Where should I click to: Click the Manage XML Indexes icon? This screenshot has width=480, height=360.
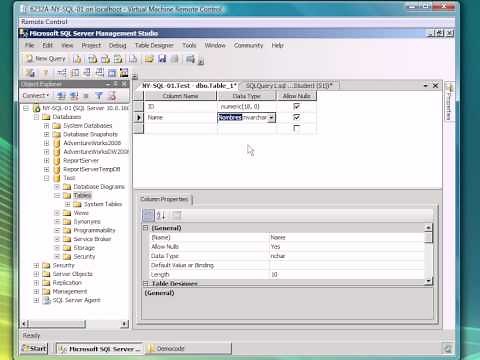100,73
